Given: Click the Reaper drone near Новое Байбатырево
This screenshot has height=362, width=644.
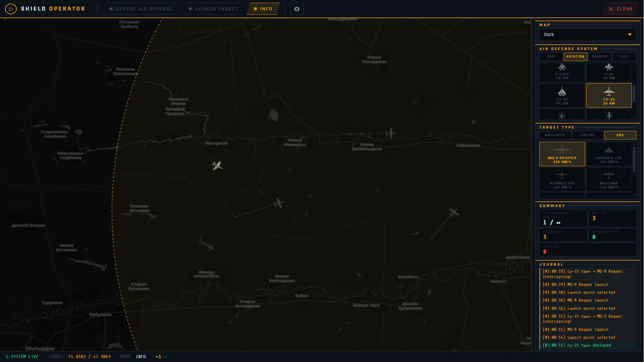Looking at the screenshot, I should [x=390, y=133].
